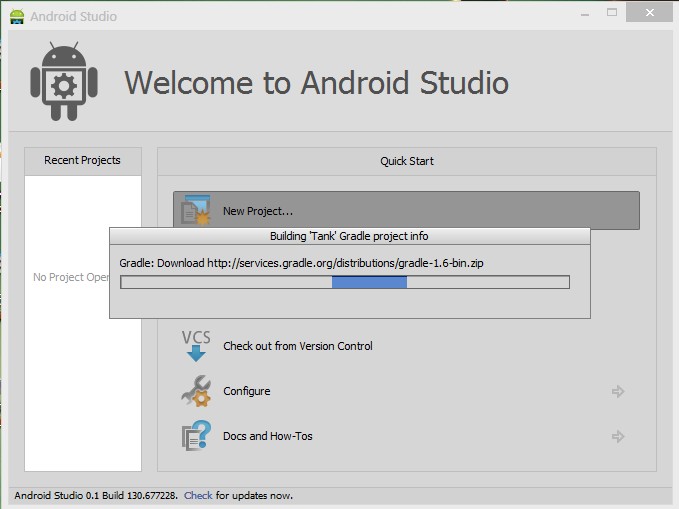The image size is (679, 509).
Task: Click the Check for updates link
Action: point(198,496)
